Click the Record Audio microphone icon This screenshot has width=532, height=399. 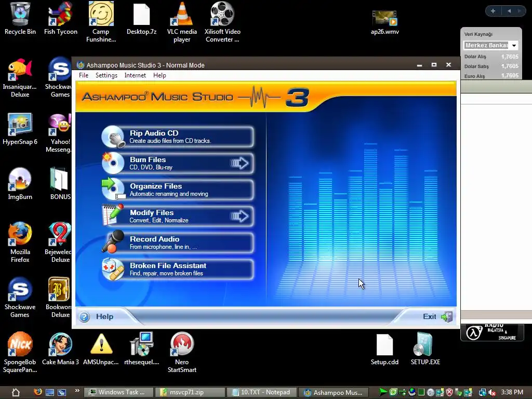(113, 242)
